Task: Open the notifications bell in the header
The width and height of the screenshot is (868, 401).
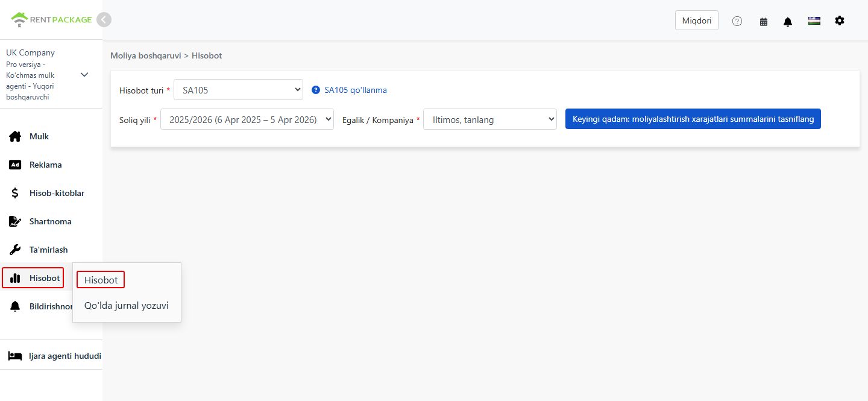Action: point(788,21)
